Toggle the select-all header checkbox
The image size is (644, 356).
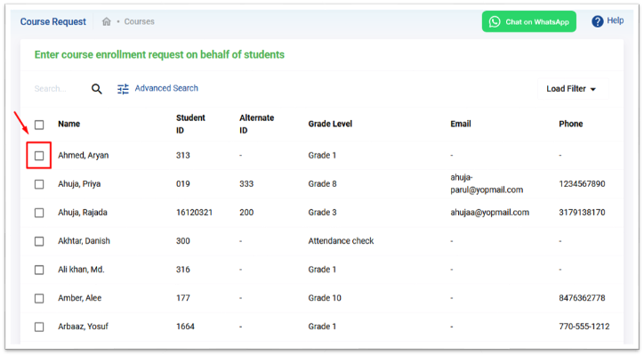point(39,125)
